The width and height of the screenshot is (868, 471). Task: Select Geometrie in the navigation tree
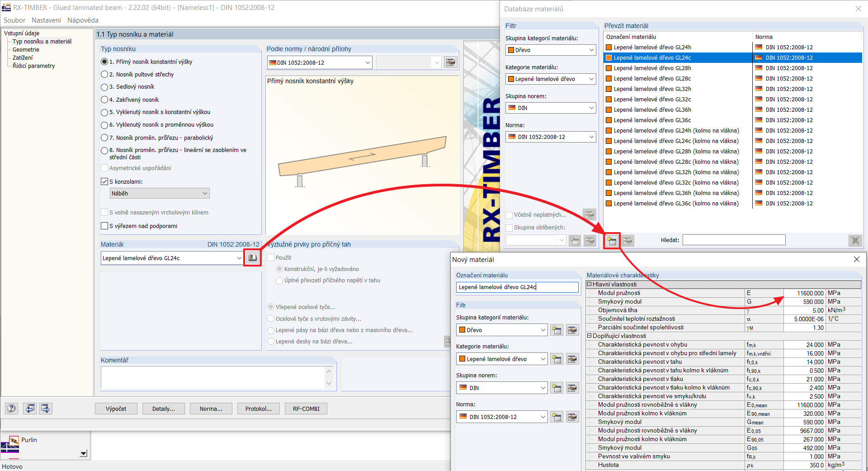pyautogui.click(x=26, y=50)
